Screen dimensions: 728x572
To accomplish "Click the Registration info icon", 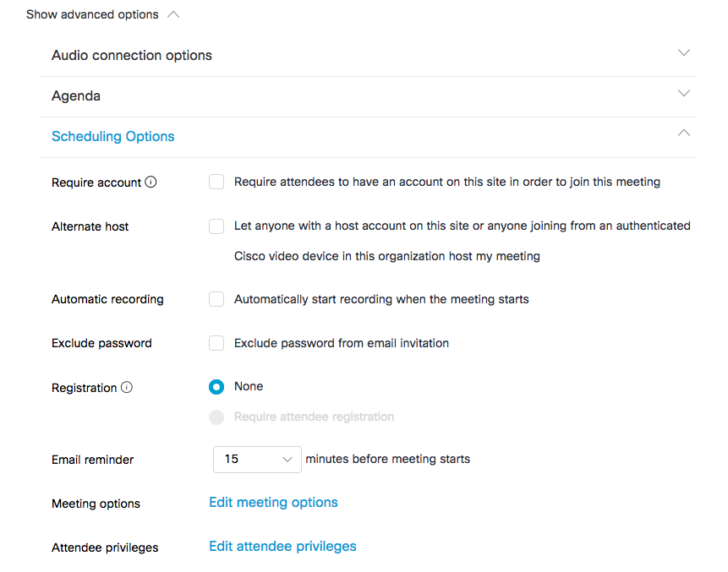I will coord(127,388).
